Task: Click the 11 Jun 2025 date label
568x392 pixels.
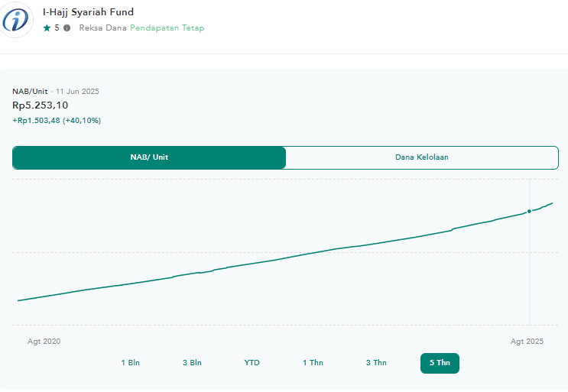Action: tap(77, 92)
